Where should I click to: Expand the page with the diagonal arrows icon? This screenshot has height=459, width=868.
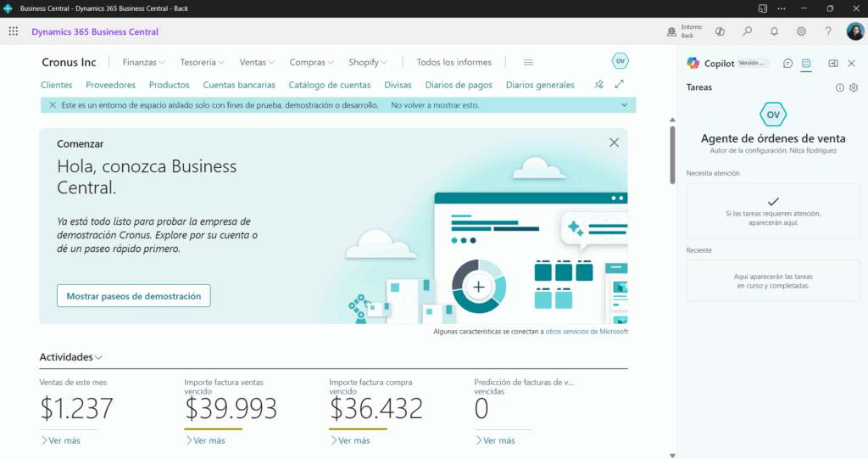coord(619,84)
